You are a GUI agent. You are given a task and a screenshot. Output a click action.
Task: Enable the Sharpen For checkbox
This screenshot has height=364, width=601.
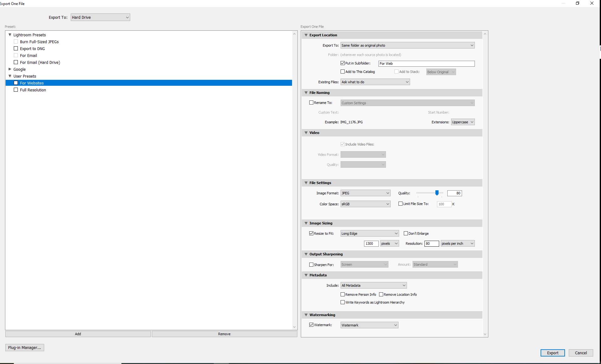coord(311,265)
